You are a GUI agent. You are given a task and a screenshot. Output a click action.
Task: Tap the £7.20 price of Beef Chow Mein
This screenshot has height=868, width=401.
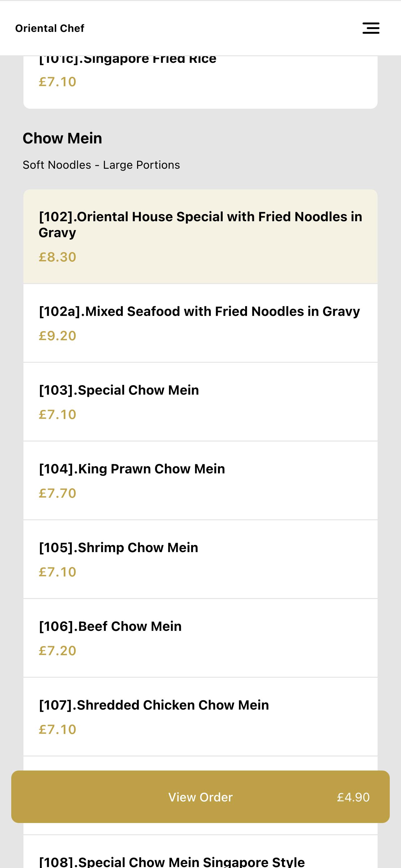pos(57,651)
